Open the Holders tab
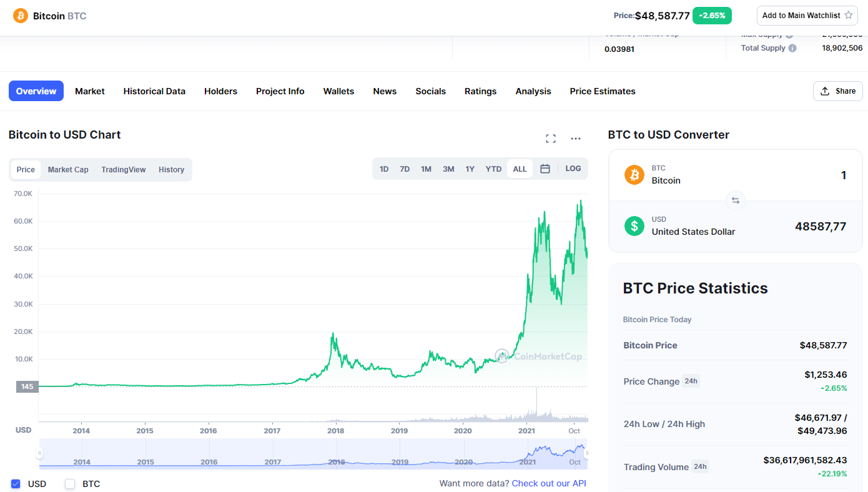The height and width of the screenshot is (492, 868). (x=221, y=91)
